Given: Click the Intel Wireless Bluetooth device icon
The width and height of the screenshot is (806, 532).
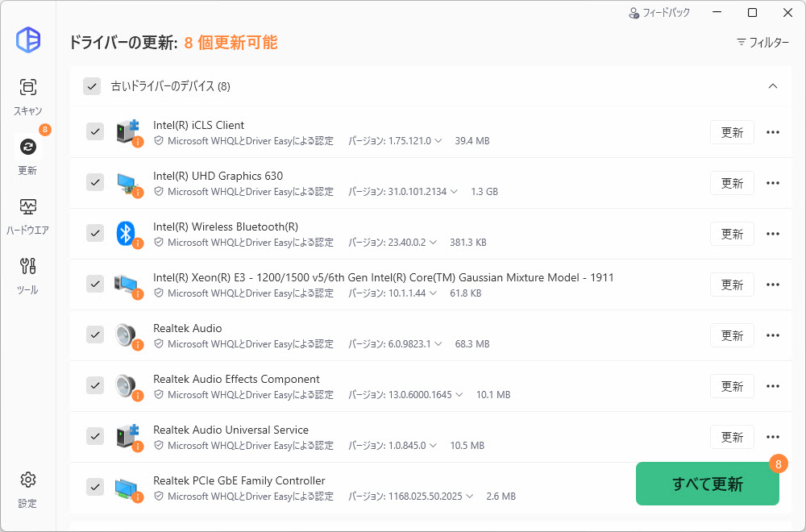Looking at the screenshot, I should coord(128,235).
